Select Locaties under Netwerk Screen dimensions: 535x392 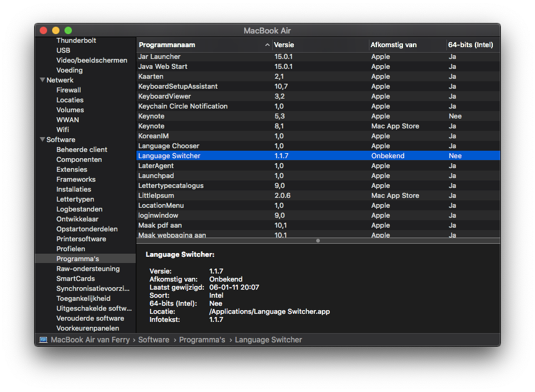point(70,100)
